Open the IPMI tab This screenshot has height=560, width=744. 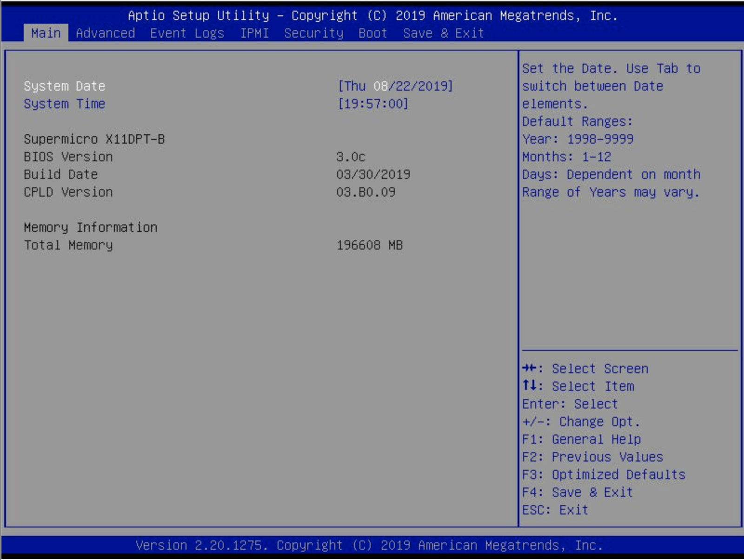254,33
